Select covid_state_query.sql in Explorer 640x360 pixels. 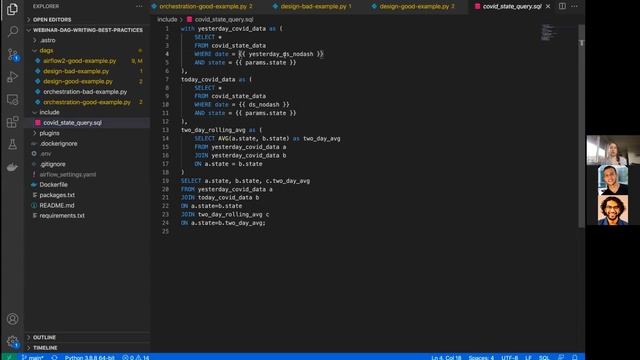72,122
